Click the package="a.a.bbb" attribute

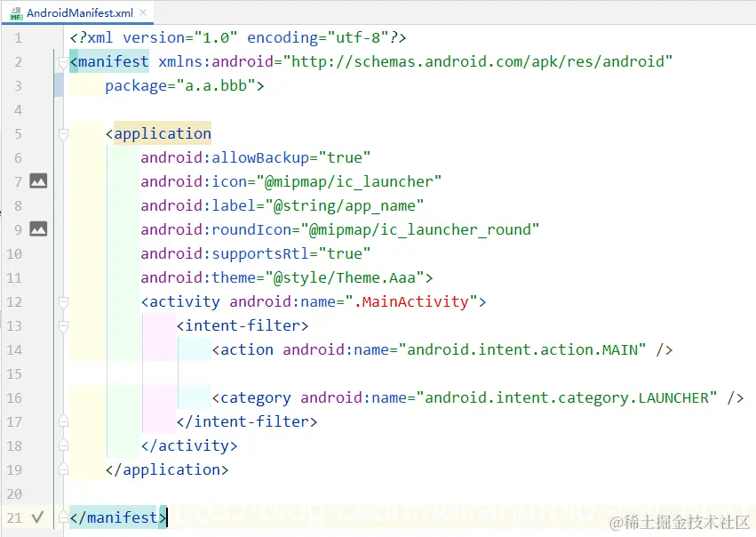(179, 86)
